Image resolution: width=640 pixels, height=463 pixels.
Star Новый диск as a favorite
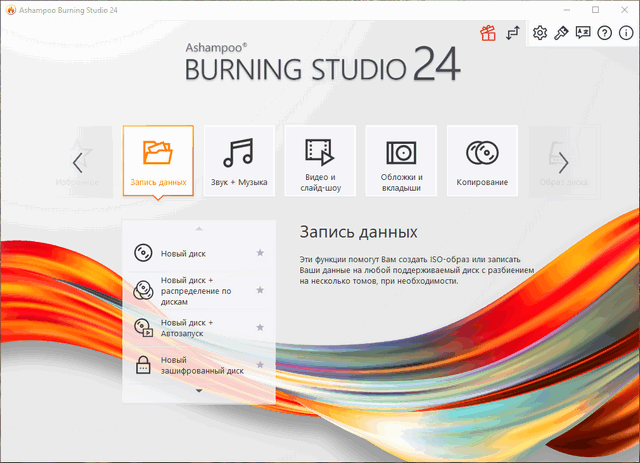pos(260,253)
